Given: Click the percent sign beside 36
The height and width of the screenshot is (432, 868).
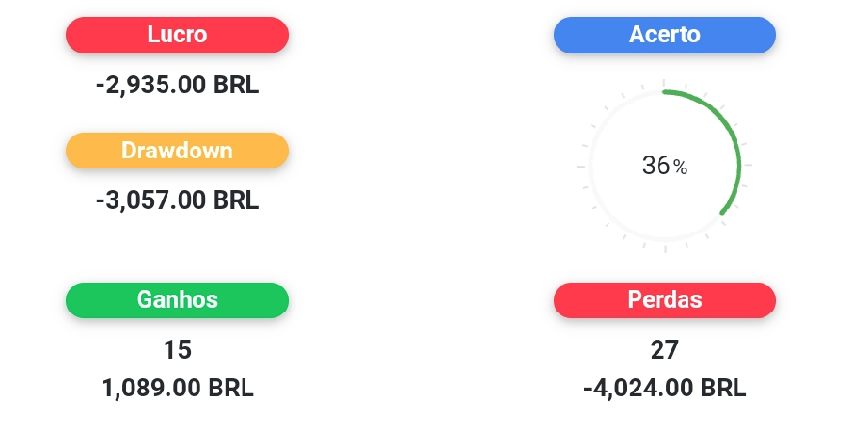Looking at the screenshot, I should 680,167.
